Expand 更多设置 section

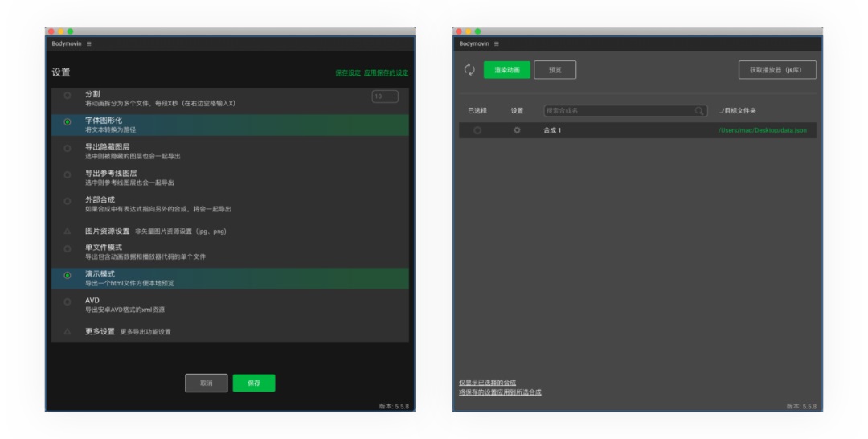(x=68, y=331)
